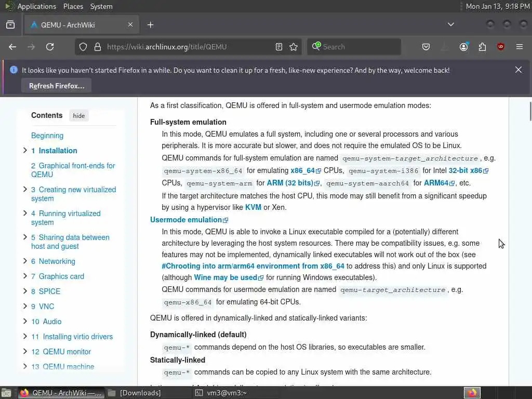Open a new browser tab
This screenshot has width=532, height=399.
coord(151,25)
